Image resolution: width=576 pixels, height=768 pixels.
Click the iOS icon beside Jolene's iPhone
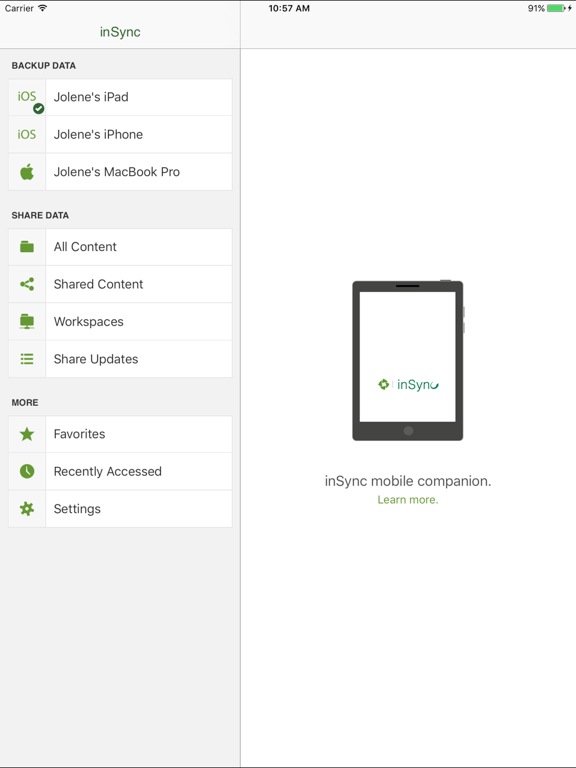[x=27, y=134]
